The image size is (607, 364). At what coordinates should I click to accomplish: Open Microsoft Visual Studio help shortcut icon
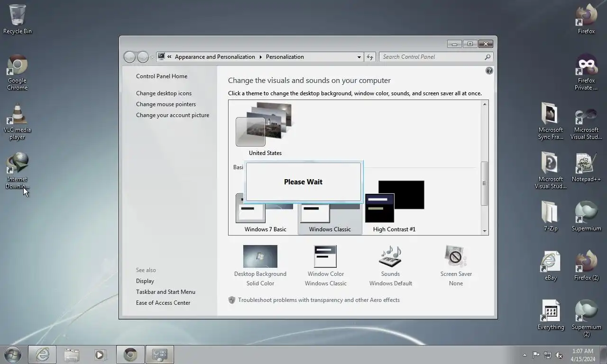[551, 171]
